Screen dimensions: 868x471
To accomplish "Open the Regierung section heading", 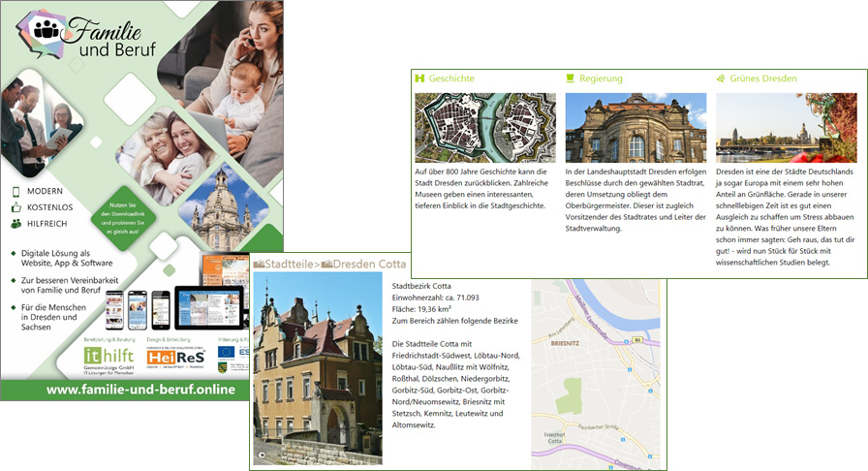I will [601, 78].
